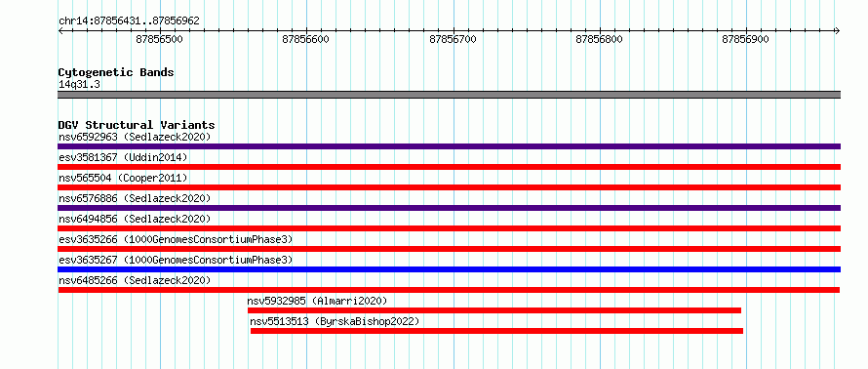This screenshot has width=868, height=369.
Task: Open variant label nsv6592963 (Sedlazeck2020)
Action: (x=135, y=137)
